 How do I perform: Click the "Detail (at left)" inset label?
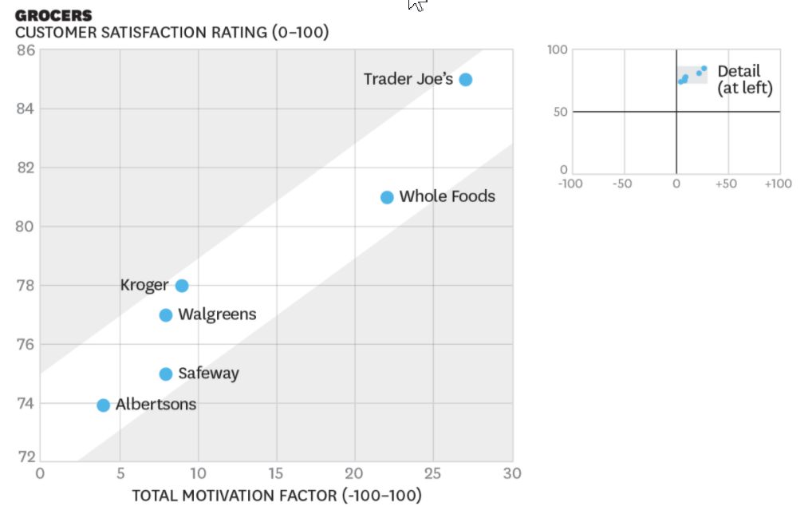[x=744, y=80]
